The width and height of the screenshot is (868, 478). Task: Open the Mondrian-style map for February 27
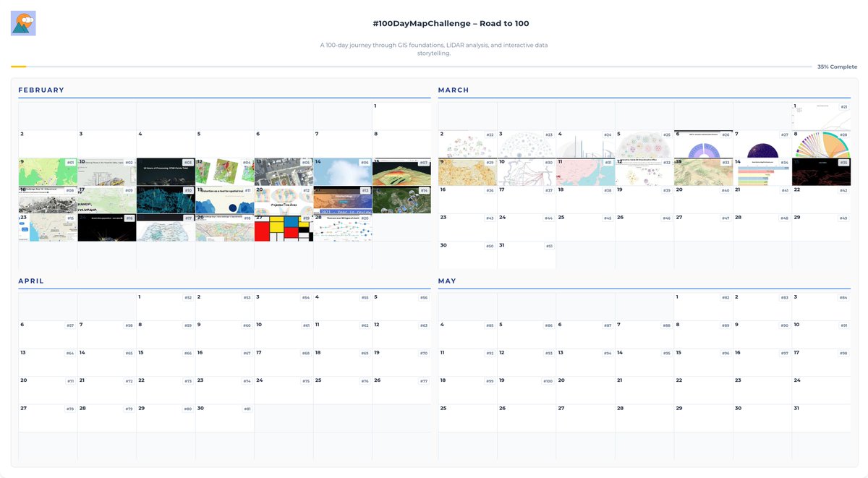284,228
